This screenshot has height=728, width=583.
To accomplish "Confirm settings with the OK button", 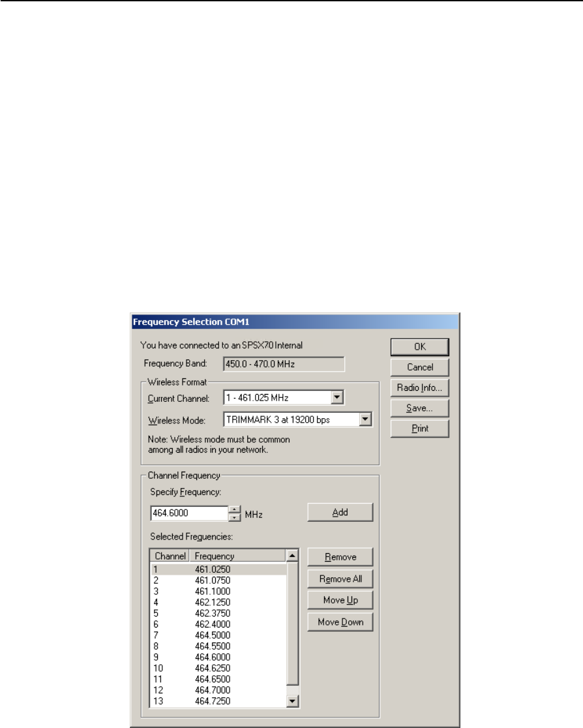I will click(x=419, y=347).
